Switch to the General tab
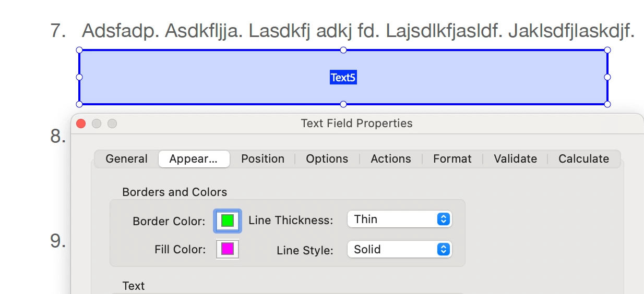644x294 pixels. click(x=126, y=159)
